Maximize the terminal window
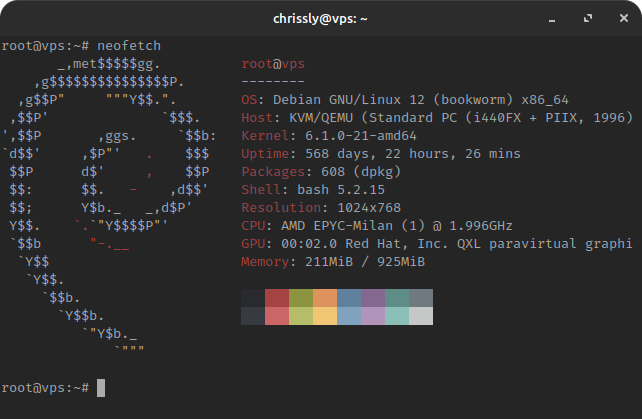 [588, 18]
